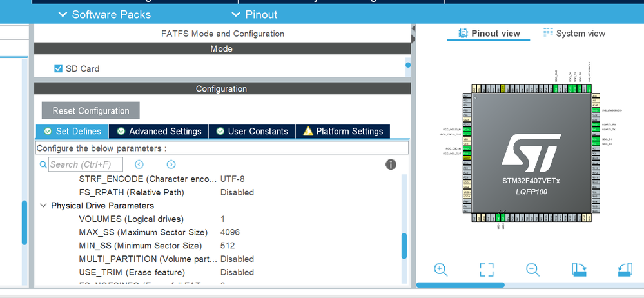Click the RCC_OSC_OUT pin
The image size is (644, 298).
click(x=467, y=154)
